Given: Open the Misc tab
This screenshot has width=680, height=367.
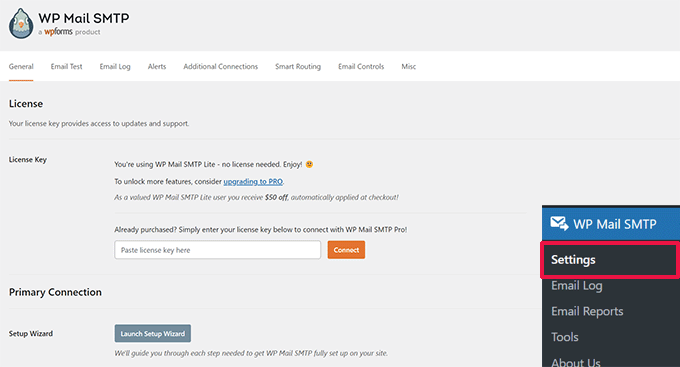Looking at the screenshot, I should coord(409,66).
